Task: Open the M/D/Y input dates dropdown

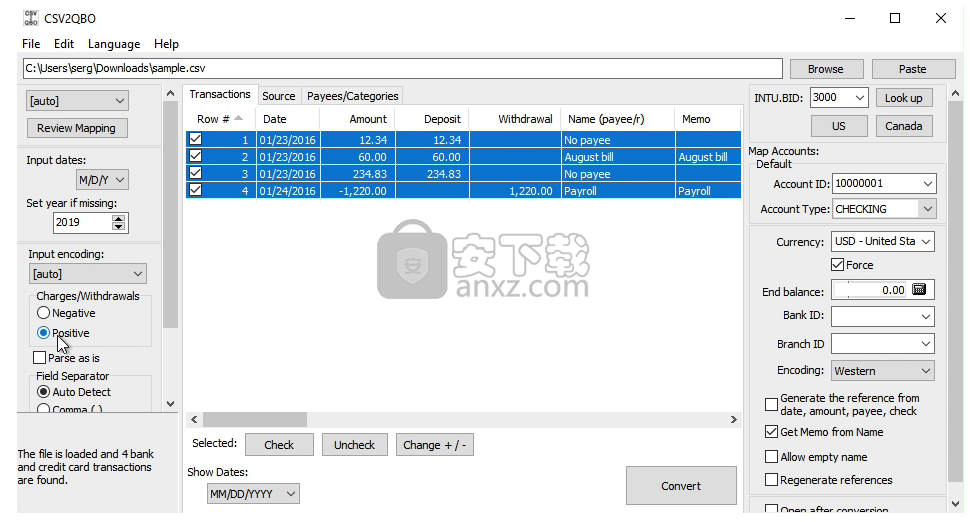Action: point(102,180)
